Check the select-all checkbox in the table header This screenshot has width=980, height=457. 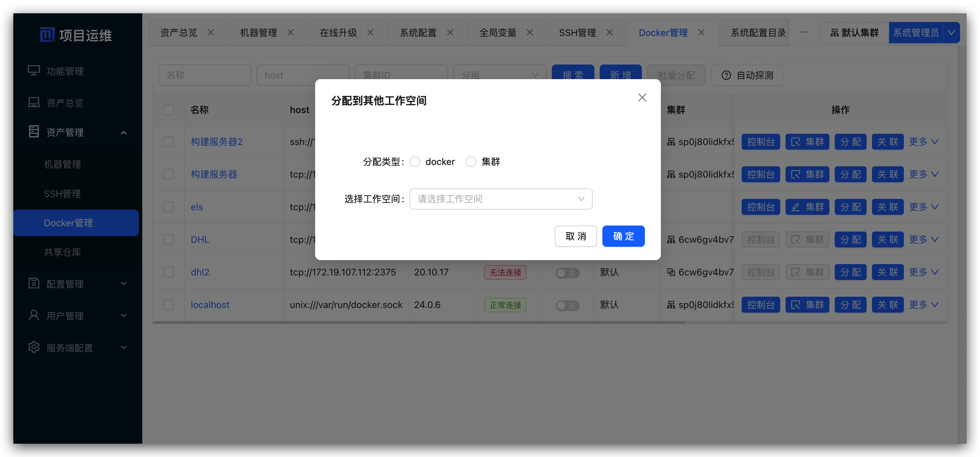(x=169, y=109)
